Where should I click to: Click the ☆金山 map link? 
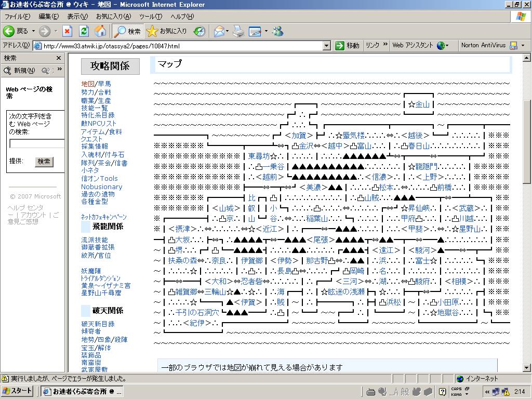coord(419,104)
